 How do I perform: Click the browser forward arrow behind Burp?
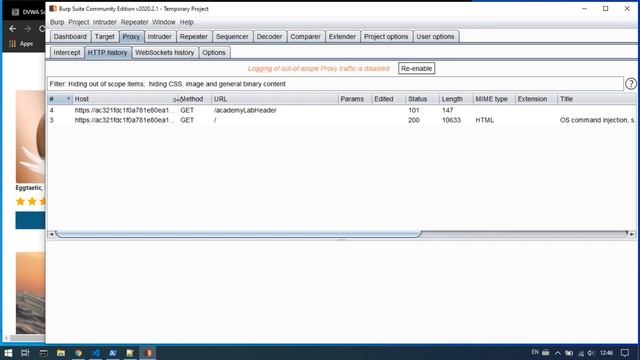(27, 29)
